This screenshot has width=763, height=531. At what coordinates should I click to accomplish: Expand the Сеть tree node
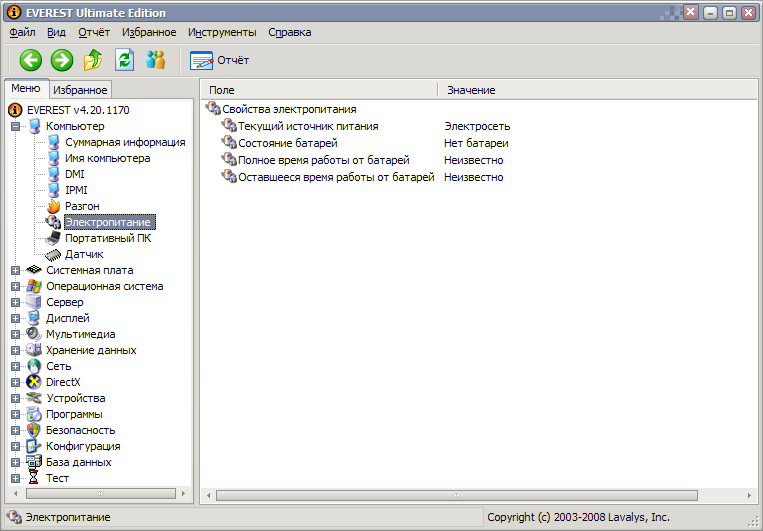pyautogui.click(x=16, y=366)
